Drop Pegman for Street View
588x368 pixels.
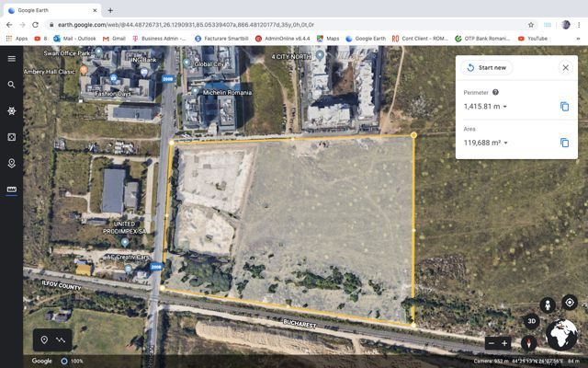pyautogui.click(x=547, y=304)
